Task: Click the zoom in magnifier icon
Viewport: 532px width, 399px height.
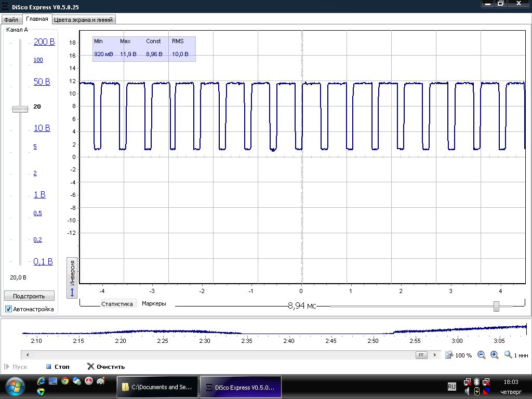Action: [495, 355]
